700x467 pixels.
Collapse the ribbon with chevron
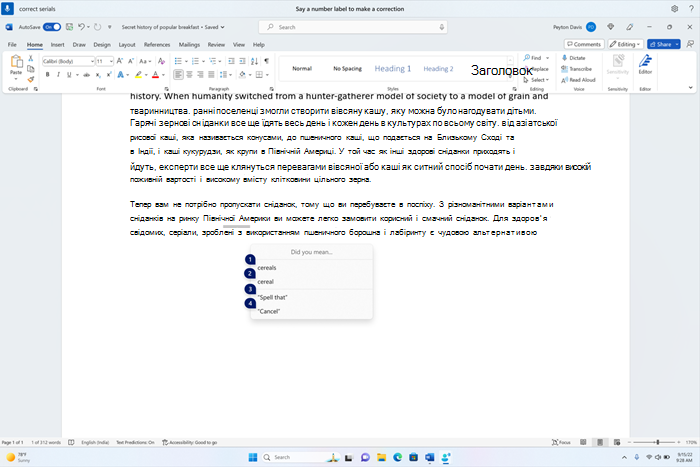tap(690, 88)
